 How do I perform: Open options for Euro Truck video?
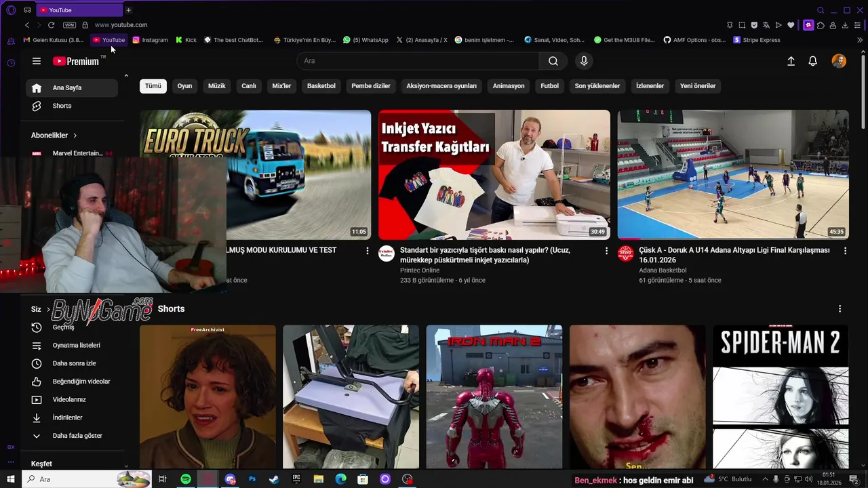coord(368,251)
